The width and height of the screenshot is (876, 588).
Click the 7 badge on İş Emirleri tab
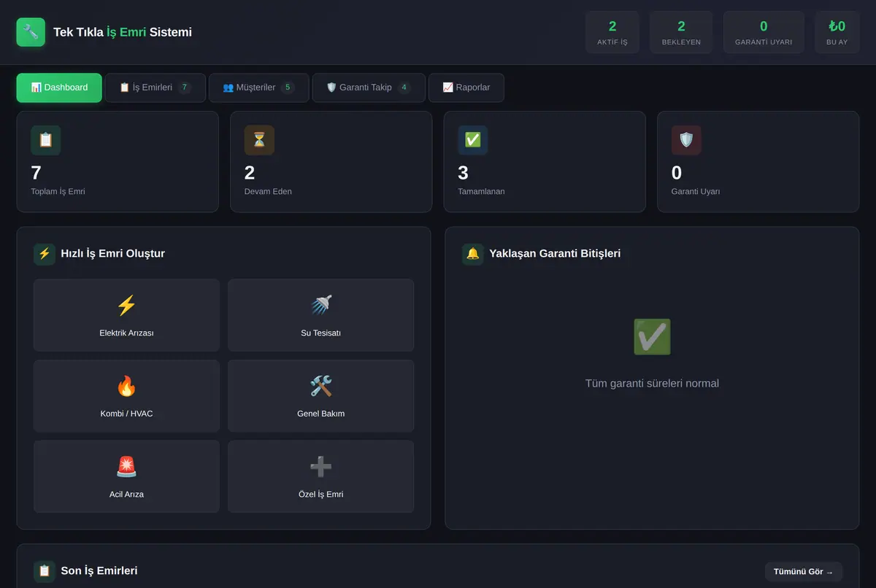pos(185,88)
